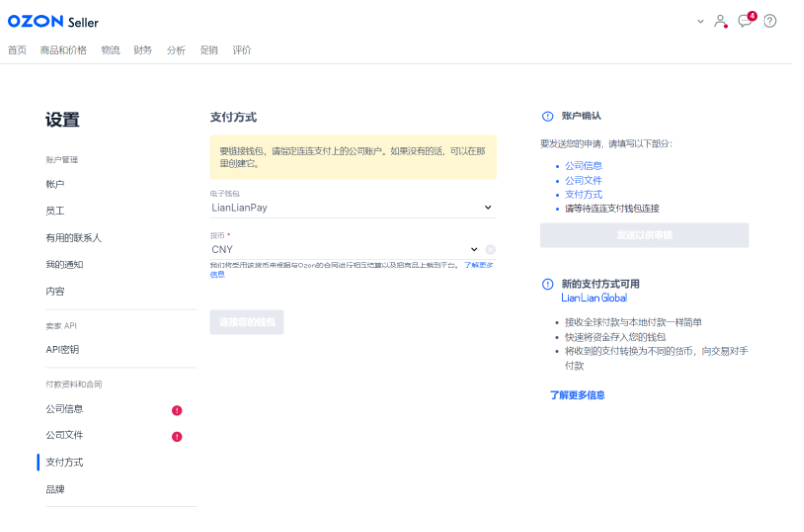Click the 发送以供审核 button
Image resolution: width=804 pixels, height=532 pixels.
pos(645,235)
